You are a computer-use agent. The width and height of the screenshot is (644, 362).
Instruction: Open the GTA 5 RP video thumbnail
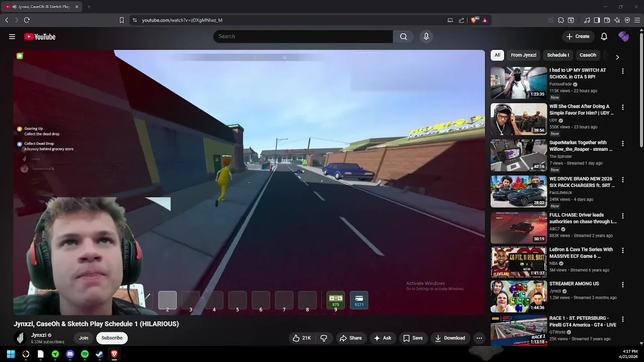[x=519, y=83]
